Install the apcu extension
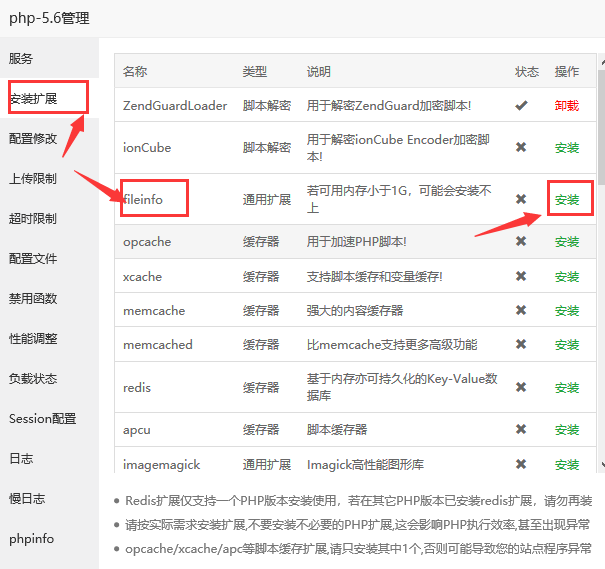This screenshot has height=569, width=605. click(x=567, y=429)
